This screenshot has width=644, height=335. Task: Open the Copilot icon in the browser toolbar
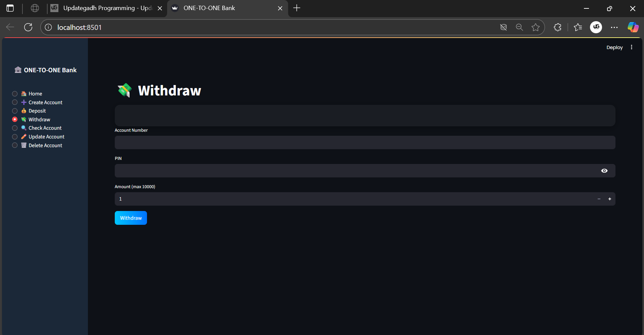pyautogui.click(x=633, y=27)
